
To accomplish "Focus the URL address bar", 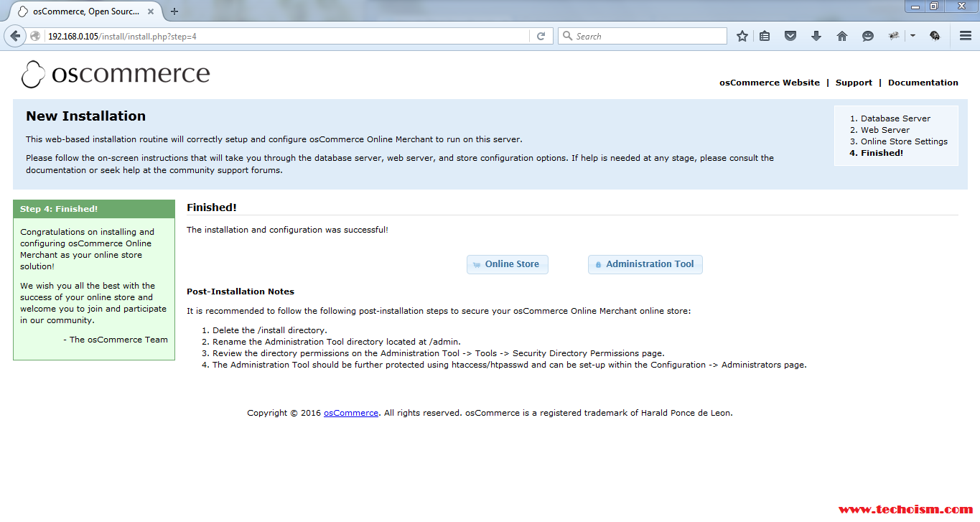I will [287, 36].
